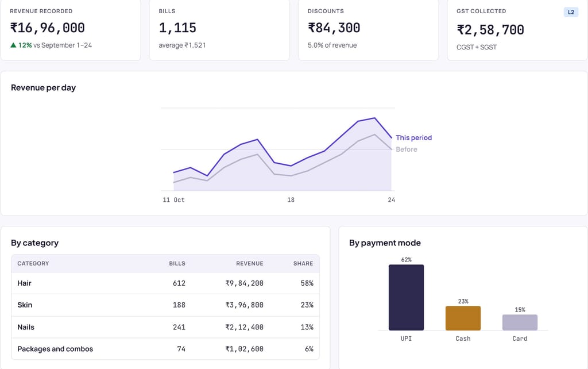Viewport: 588px width, 369px height.
Task: Click the Nails revenue ₹2,12,400 cell
Action: (244, 327)
